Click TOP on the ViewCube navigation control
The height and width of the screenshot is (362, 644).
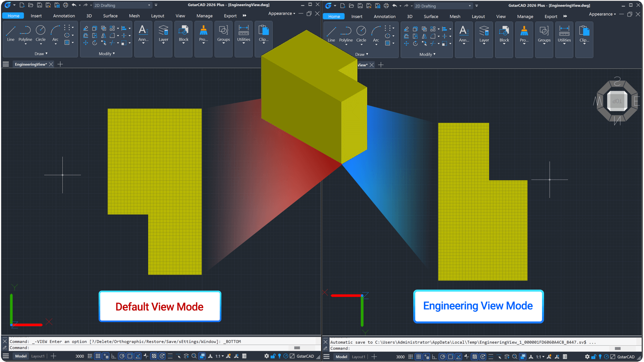point(617,101)
